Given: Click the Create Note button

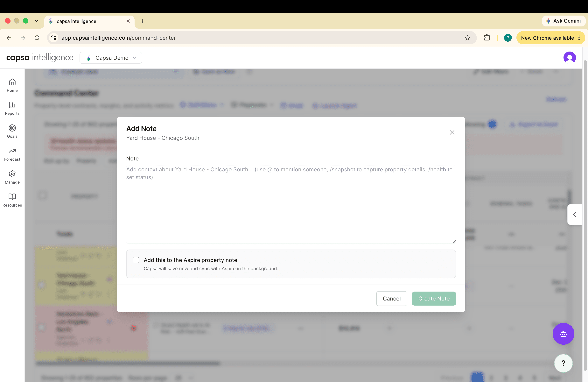Looking at the screenshot, I should coord(434,299).
